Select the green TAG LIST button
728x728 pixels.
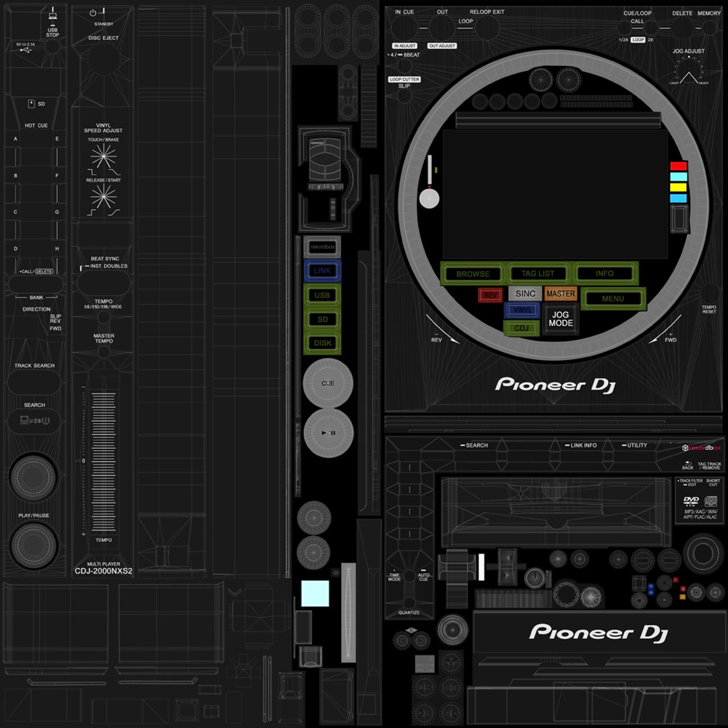pos(538,273)
